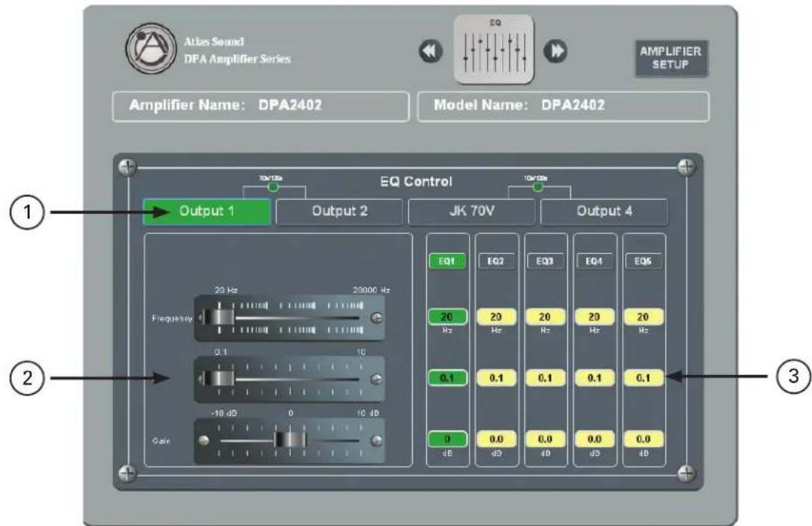This screenshot has height=526, width=812.
Task: Click the EQ5 Q value field showing 0.1
Action: pos(642,378)
